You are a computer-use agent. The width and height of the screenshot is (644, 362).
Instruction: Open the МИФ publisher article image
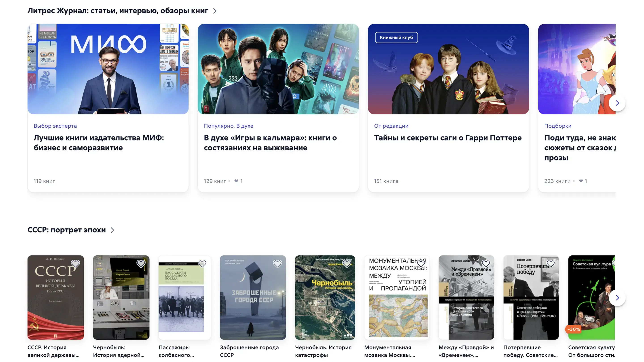point(108,69)
